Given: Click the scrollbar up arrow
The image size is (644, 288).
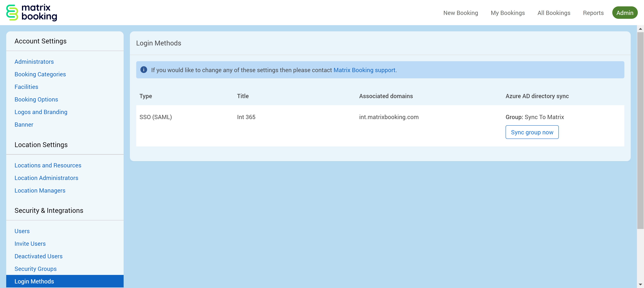Looking at the screenshot, I should click(640, 29).
